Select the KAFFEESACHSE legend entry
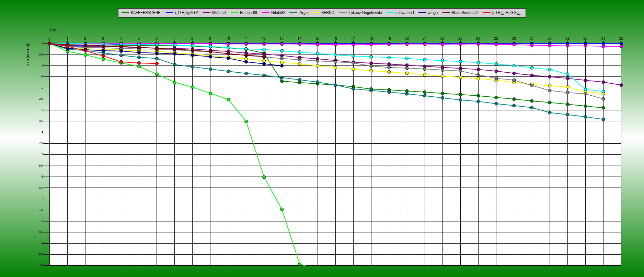 pyautogui.click(x=141, y=13)
